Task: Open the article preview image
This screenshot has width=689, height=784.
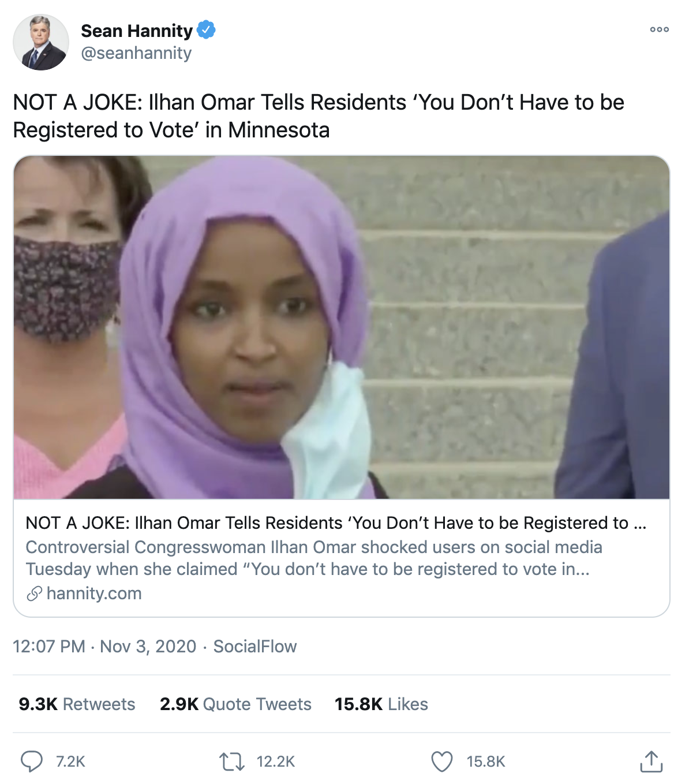Action: pyautogui.click(x=342, y=327)
